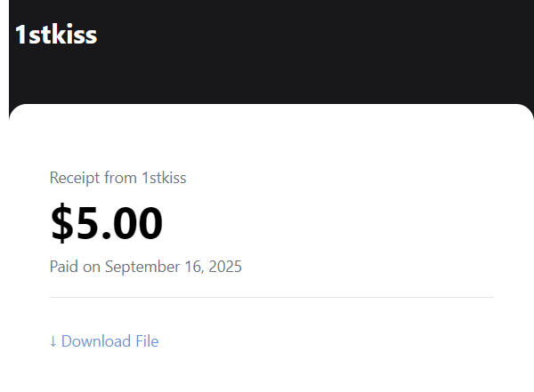
Task: Click the horizontal divider above Download File
Action: pos(271,297)
